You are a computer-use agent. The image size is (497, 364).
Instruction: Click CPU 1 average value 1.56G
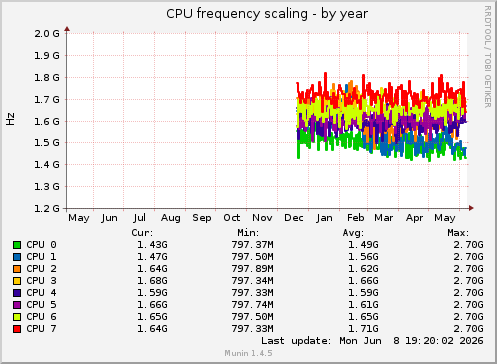[x=363, y=257]
